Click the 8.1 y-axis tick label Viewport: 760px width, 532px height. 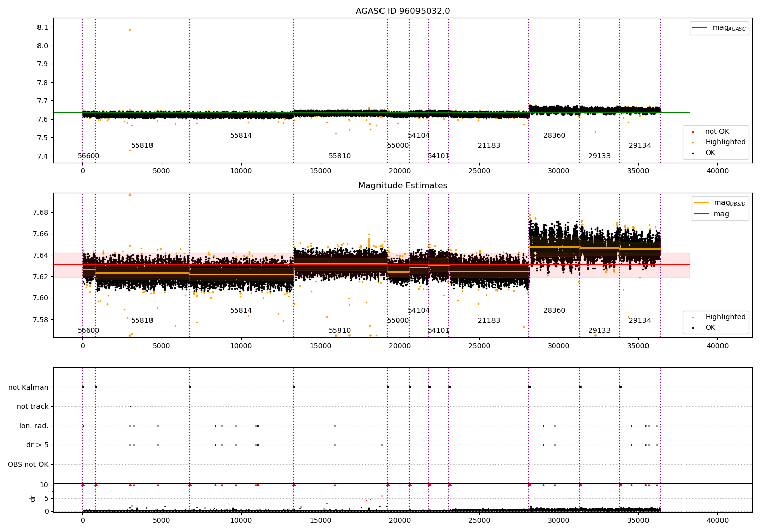point(43,27)
